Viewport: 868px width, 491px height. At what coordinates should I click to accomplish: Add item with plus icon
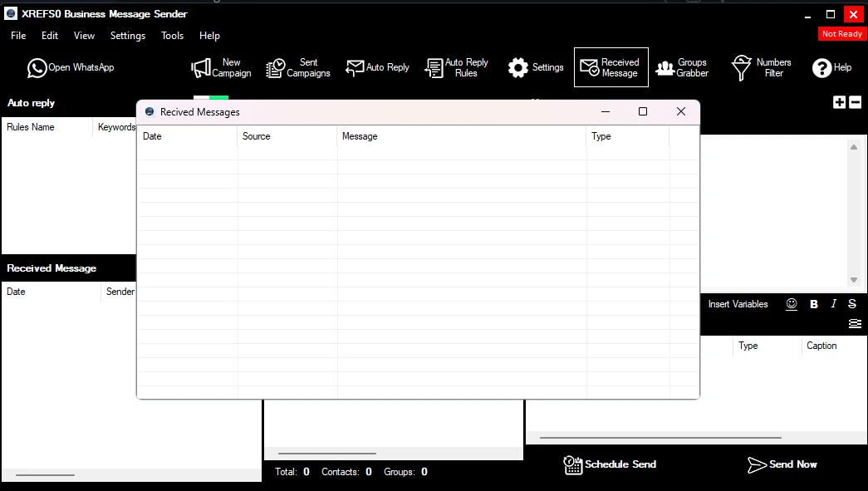[x=839, y=102]
